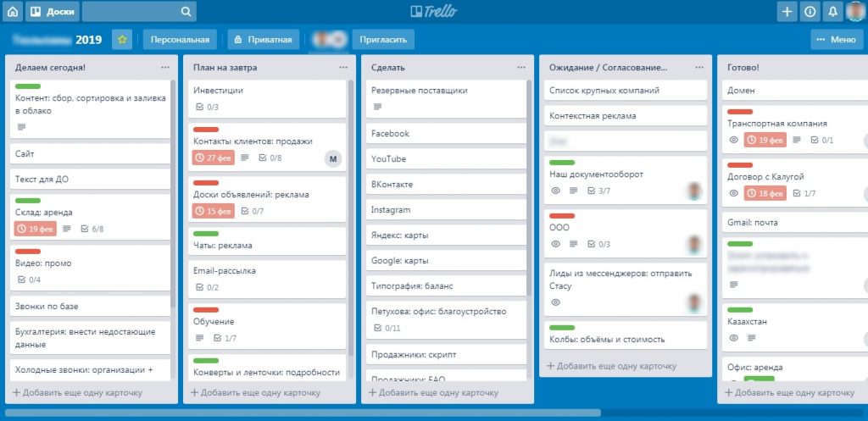868x421 pixels.
Task: Click the 1/7 checklist badge on Обучение
Action: [225, 338]
